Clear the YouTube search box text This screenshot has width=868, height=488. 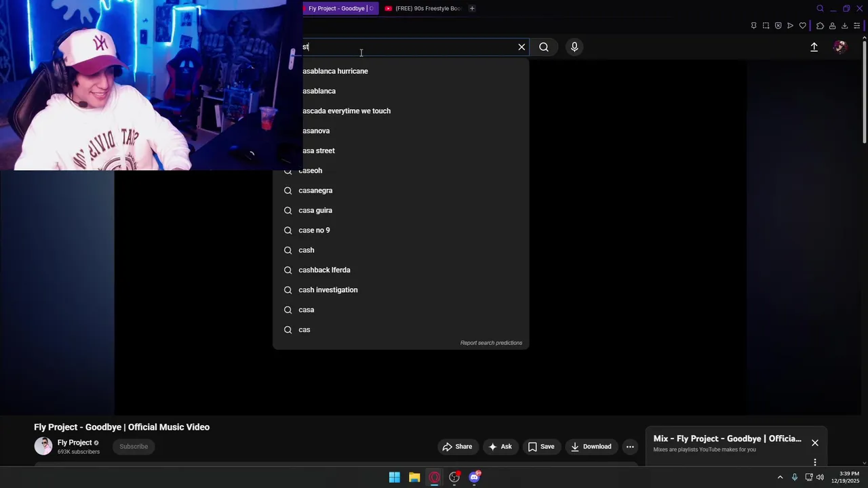[x=521, y=47]
